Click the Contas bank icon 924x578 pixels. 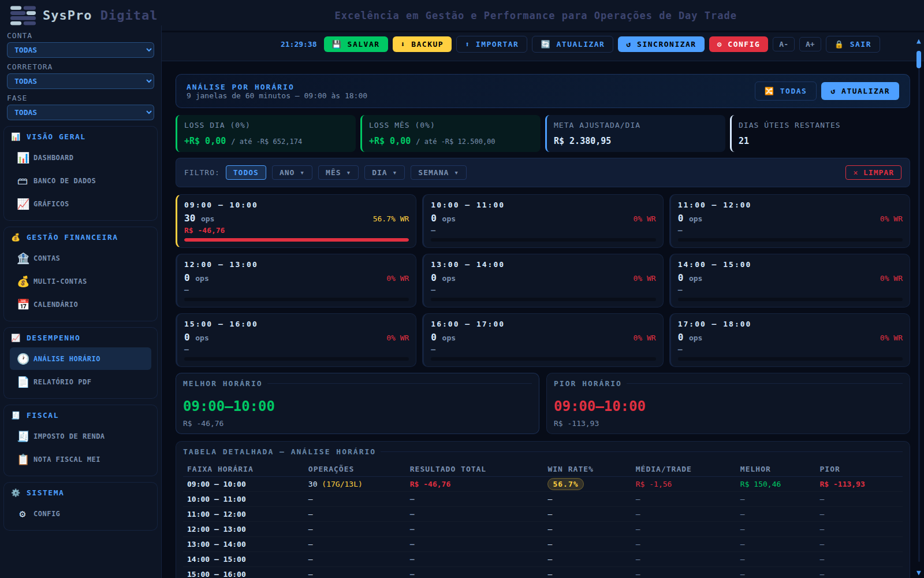23,258
